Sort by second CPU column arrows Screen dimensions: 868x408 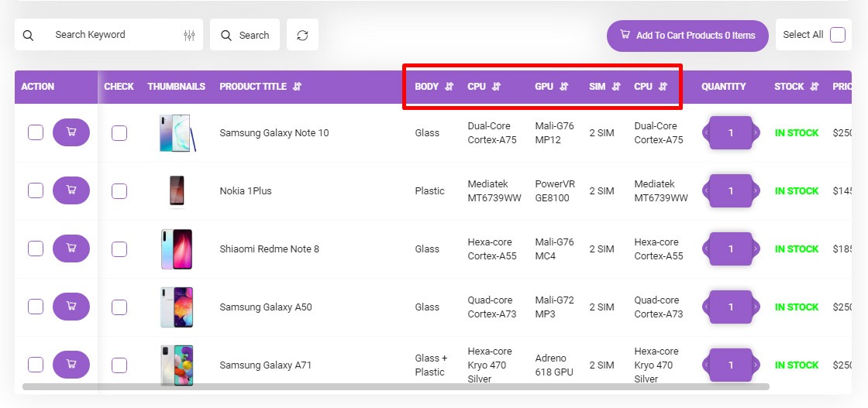(x=663, y=86)
